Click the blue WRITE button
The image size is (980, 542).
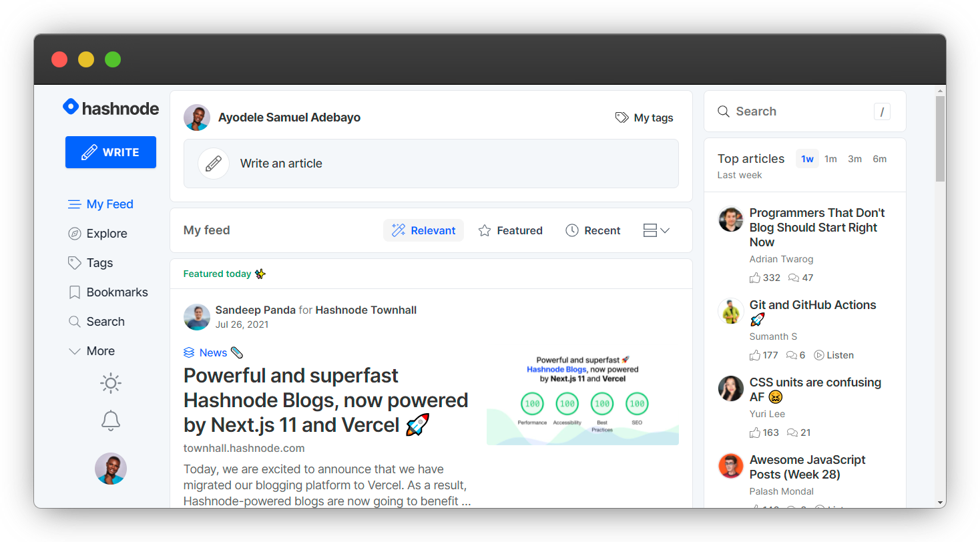point(111,152)
